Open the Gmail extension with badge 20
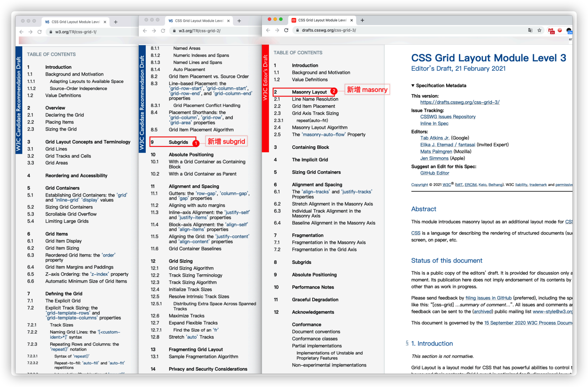The height and width of the screenshot is (387, 588). point(551,30)
